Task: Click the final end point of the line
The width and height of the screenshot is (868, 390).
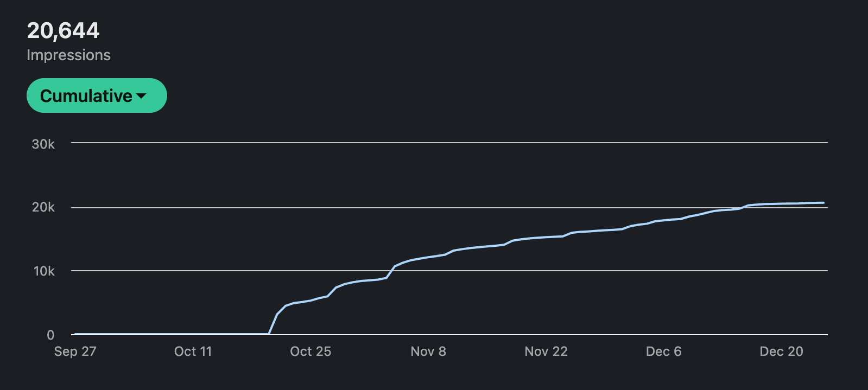Action: coord(823,203)
